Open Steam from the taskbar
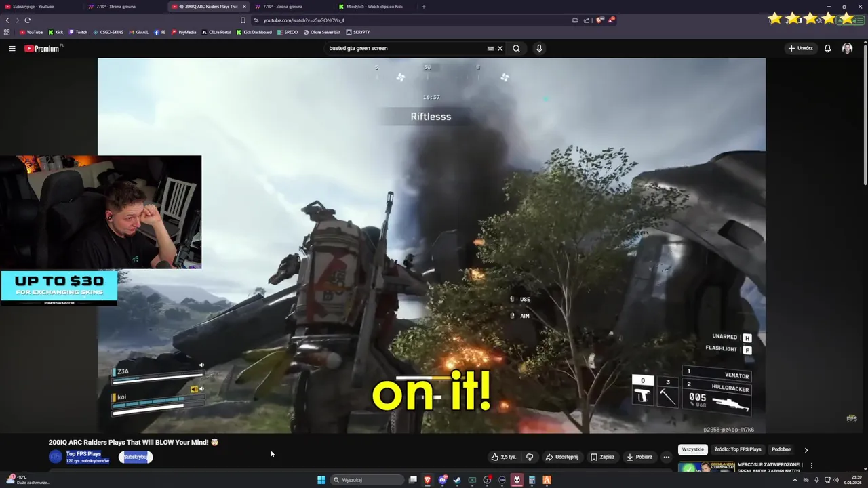The image size is (868, 488). tap(457, 480)
